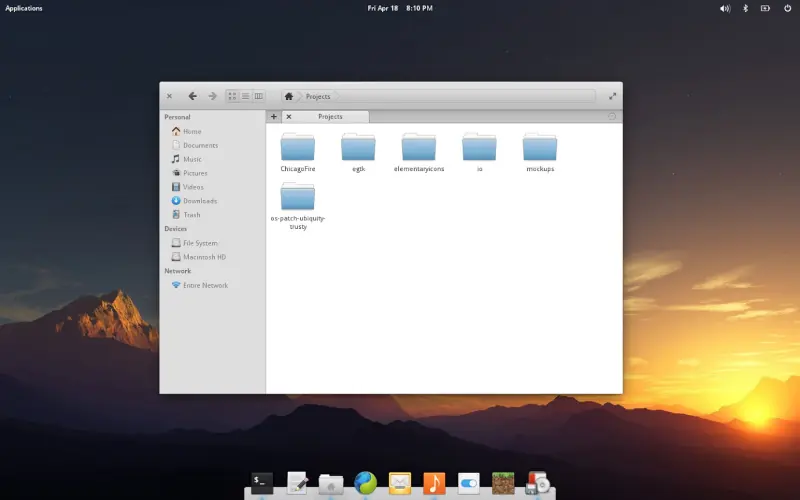Viewport: 800px width, 500px height.
Task: Maximize the window with the expand arrows icon
Action: 612,96
